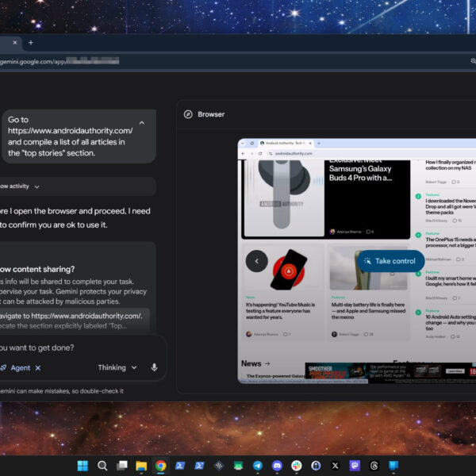Click the compass icon beside Browser heading
The image size is (476, 476).
pos(188,114)
